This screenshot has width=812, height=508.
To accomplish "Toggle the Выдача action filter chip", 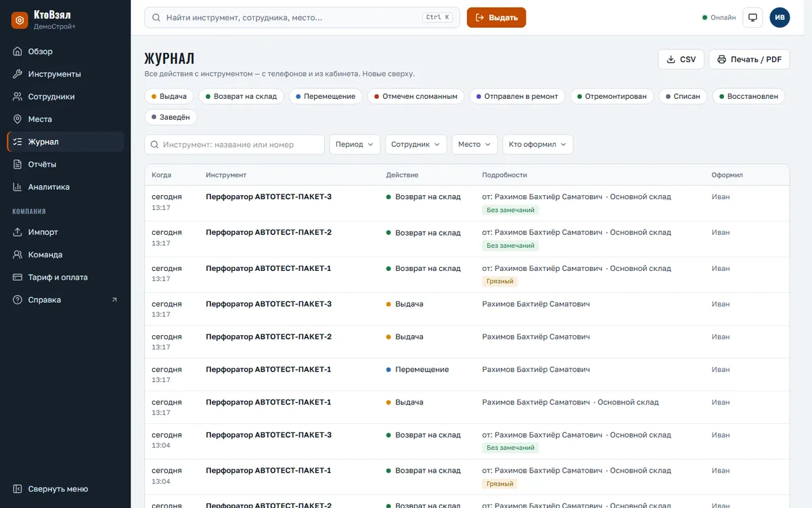I will pyautogui.click(x=169, y=96).
